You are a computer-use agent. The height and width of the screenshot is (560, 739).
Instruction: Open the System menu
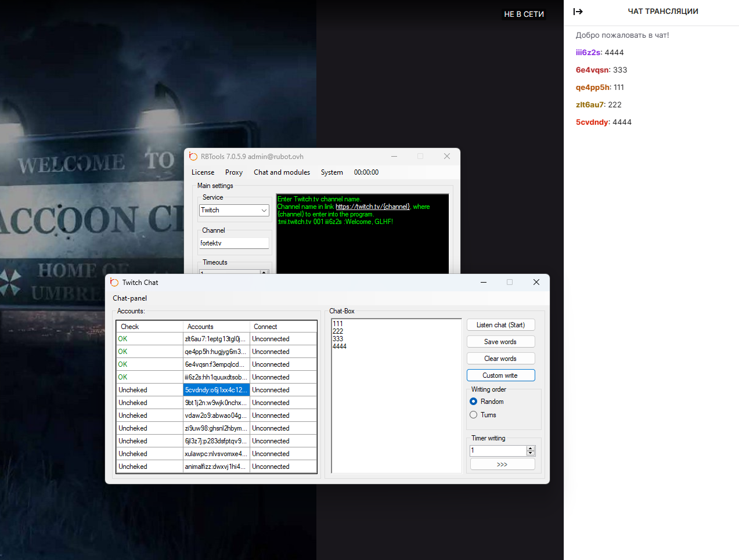click(x=331, y=172)
